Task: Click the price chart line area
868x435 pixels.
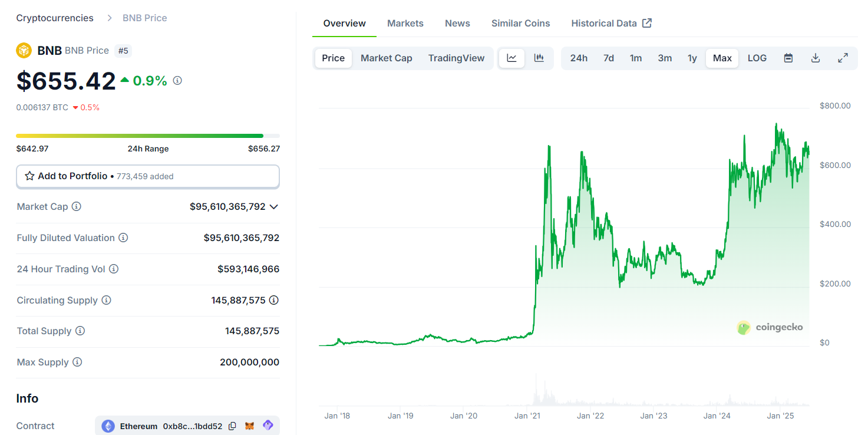Action: point(563,236)
